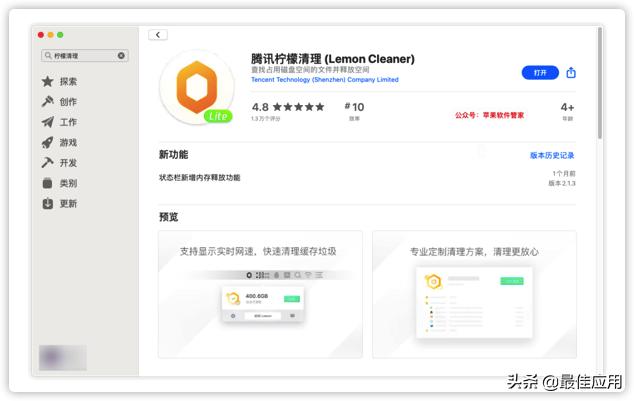Image resolution: width=634 pixels, height=401 pixels.
Task: Open the app with the blue 打开 button
Action: 540,73
